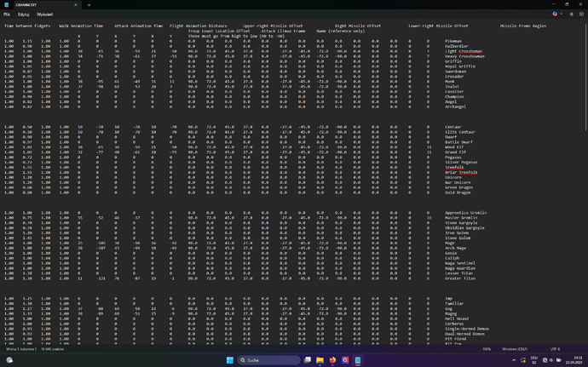Image resolution: width=588 pixels, height=367 pixels.
Task: Close the CRANIM.TXT tab
Action: coord(76,5)
